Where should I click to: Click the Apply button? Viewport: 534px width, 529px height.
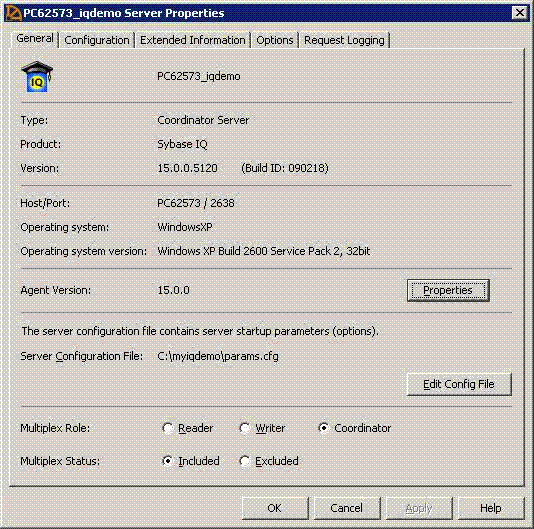click(x=419, y=508)
